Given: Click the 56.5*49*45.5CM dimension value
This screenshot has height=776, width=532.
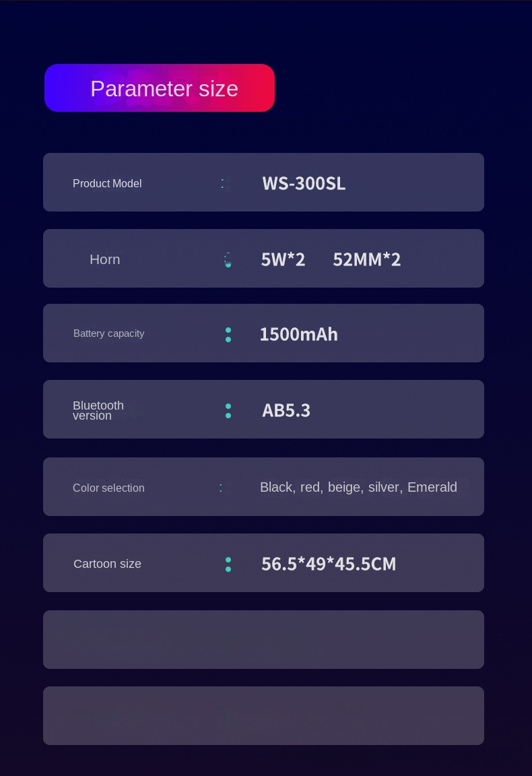Looking at the screenshot, I should point(329,564).
